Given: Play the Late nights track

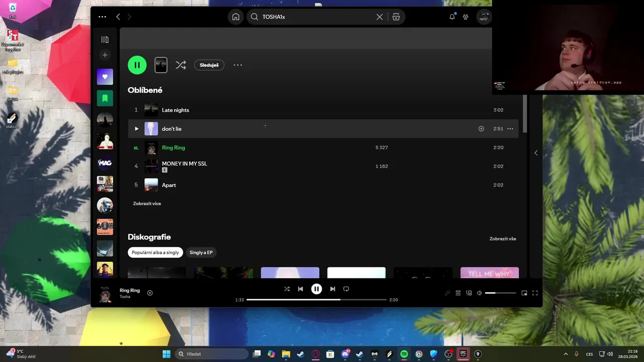Looking at the screenshot, I should [x=323, y=110].
